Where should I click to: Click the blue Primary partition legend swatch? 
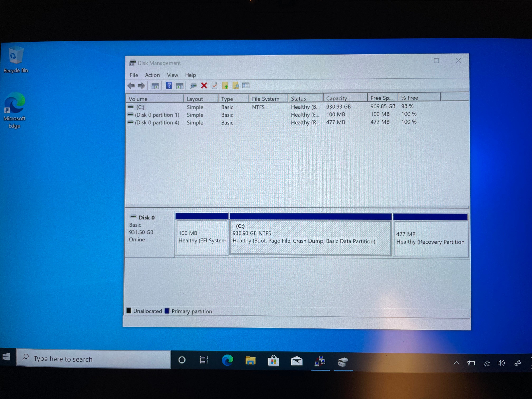click(167, 311)
